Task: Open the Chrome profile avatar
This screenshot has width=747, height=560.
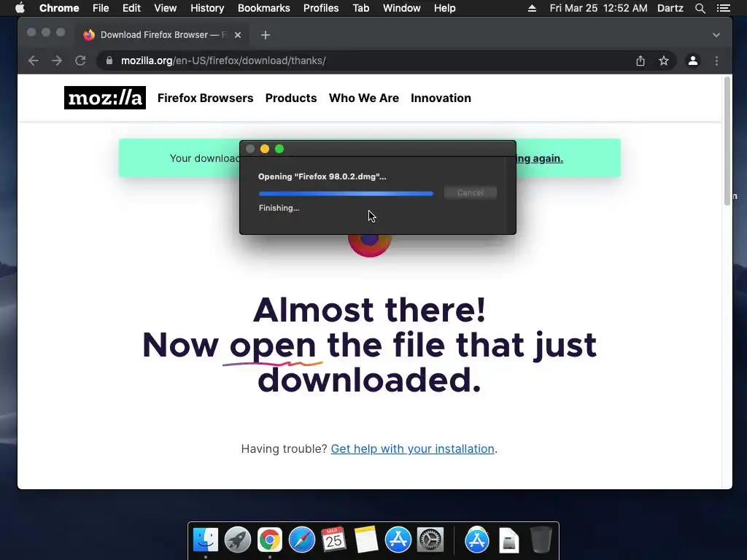Action: pos(693,61)
